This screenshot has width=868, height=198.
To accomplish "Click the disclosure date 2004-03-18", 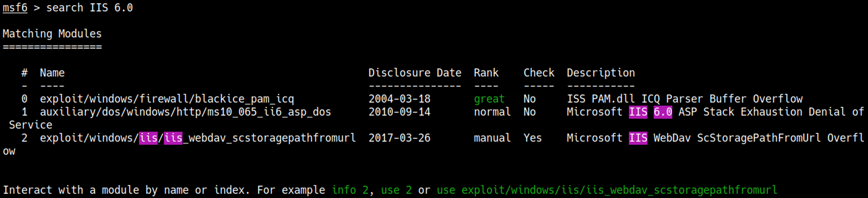I will (x=399, y=99).
